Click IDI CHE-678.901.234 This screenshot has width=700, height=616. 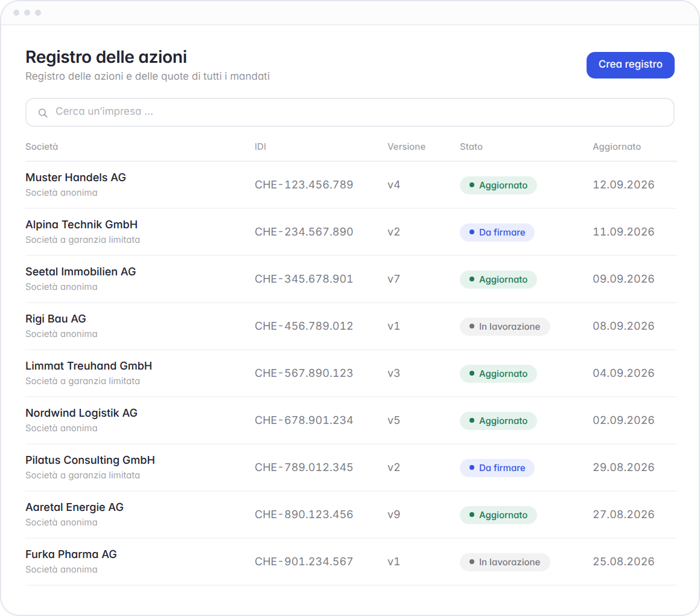coord(304,420)
